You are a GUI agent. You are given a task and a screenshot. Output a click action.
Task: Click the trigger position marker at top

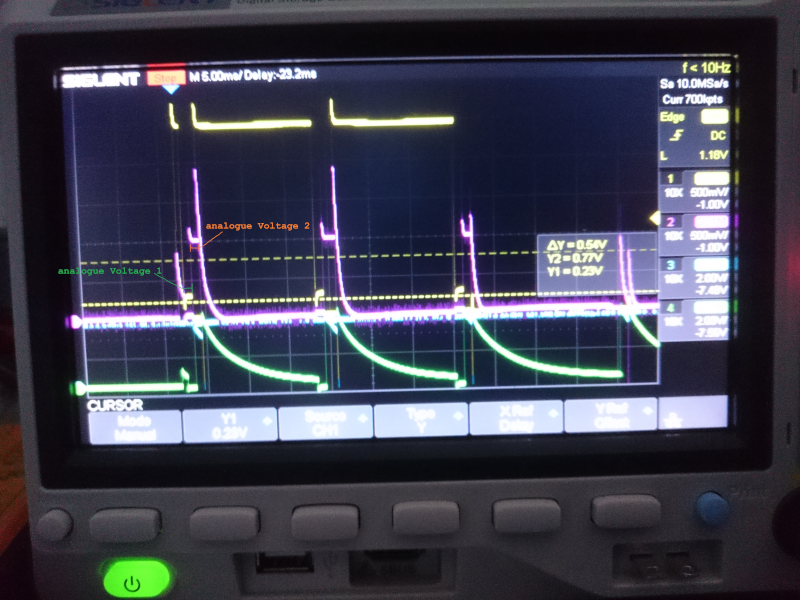click(x=171, y=90)
